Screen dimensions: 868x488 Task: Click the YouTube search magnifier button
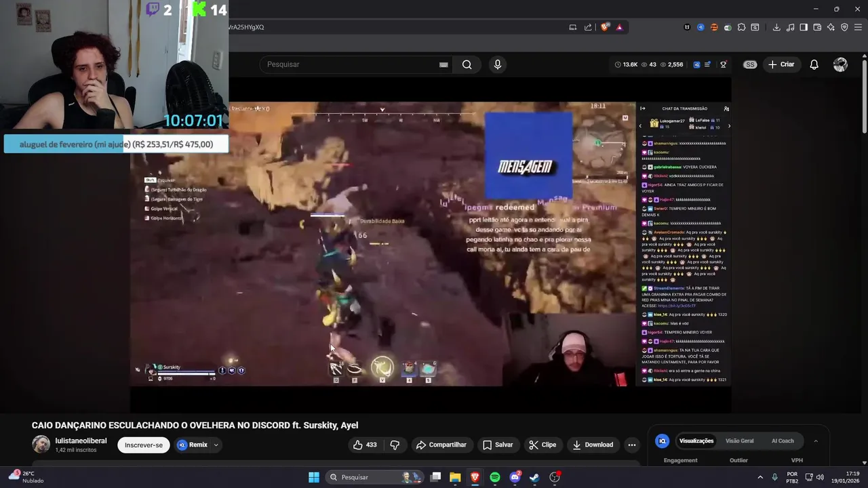point(467,64)
